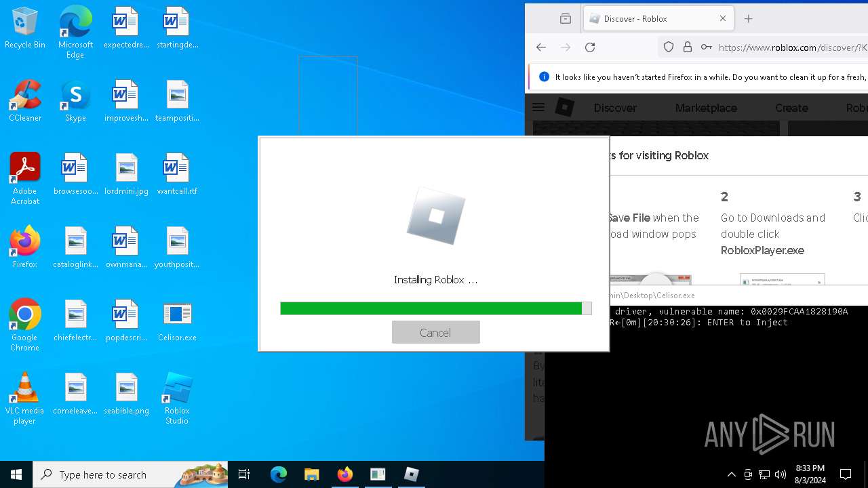Select the comeleave... image file icon
Viewport: 868px width, 488px height.
pyautogui.click(x=75, y=394)
